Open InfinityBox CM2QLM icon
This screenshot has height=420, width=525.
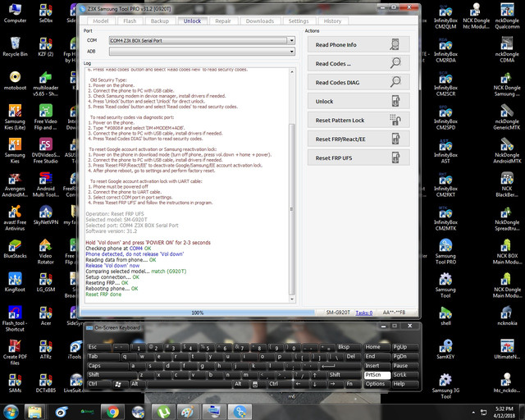[x=445, y=16]
